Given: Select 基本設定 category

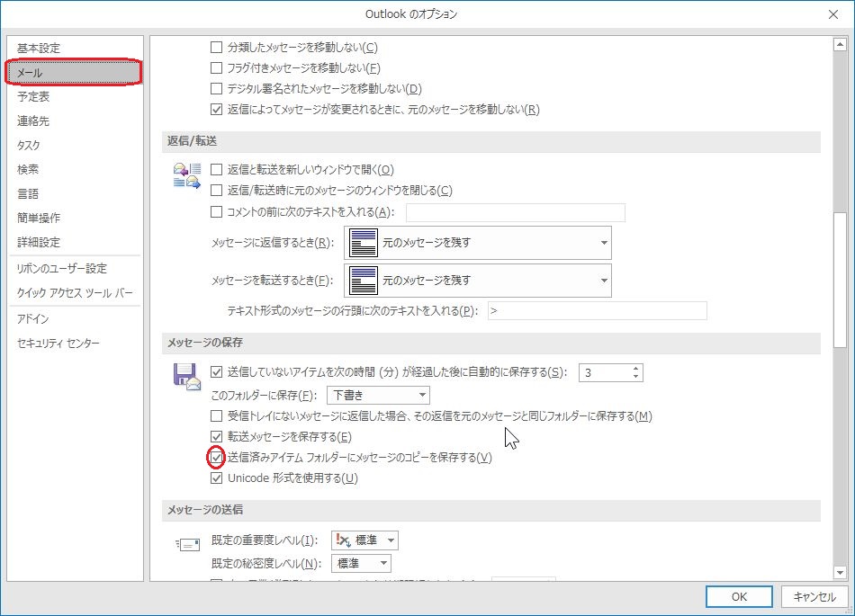Looking at the screenshot, I should click(74, 48).
